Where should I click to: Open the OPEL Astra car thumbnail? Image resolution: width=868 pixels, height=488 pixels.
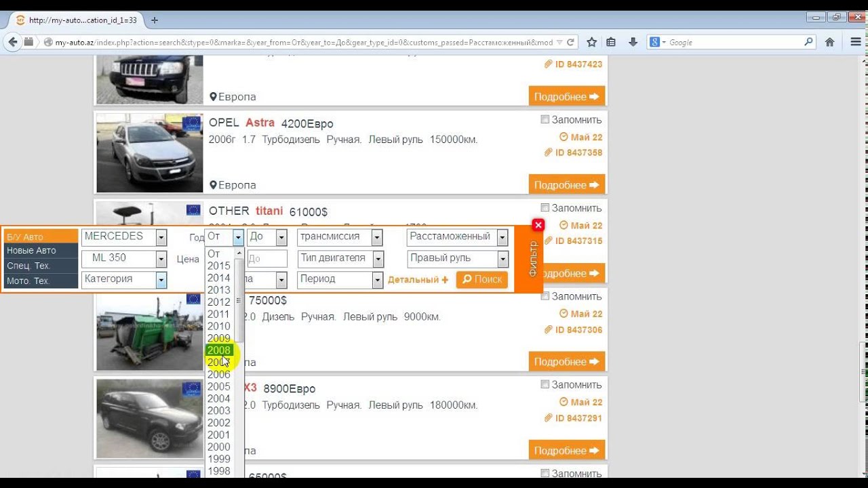coord(149,153)
